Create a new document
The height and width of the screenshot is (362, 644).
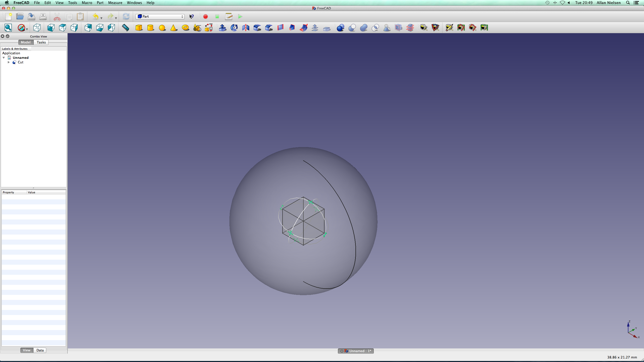[8, 17]
